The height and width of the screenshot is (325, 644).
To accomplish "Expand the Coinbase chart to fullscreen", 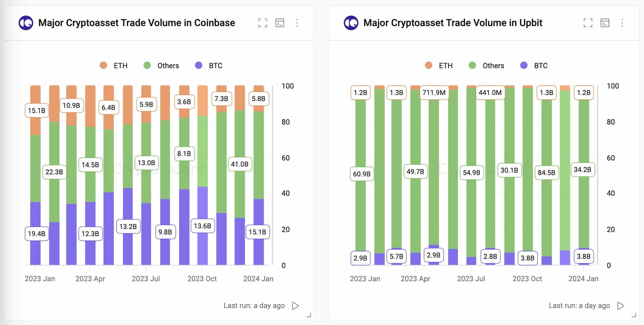I will click(x=263, y=23).
